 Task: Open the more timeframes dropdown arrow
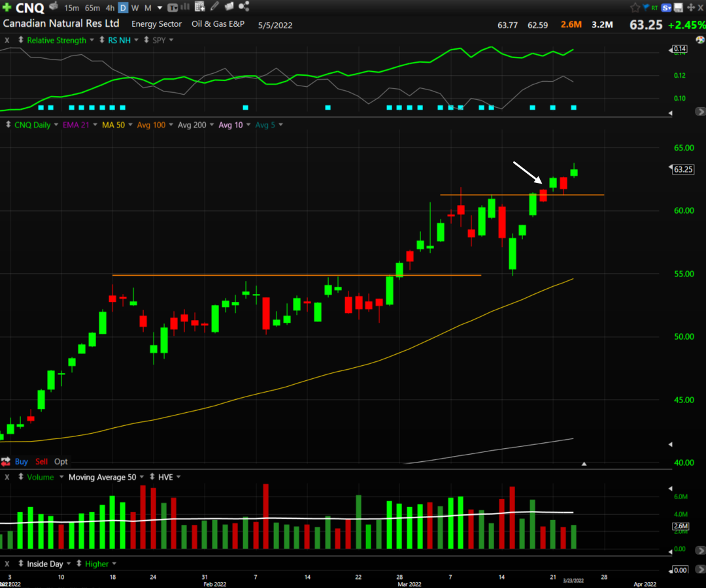pyautogui.click(x=160, y=8)
